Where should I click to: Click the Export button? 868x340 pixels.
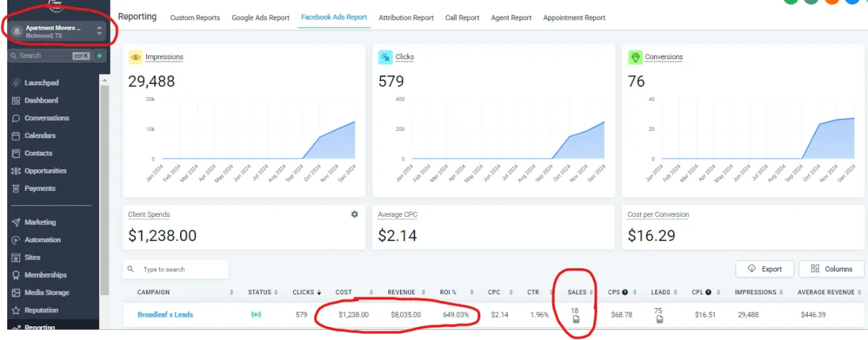[x=765, y=269]
